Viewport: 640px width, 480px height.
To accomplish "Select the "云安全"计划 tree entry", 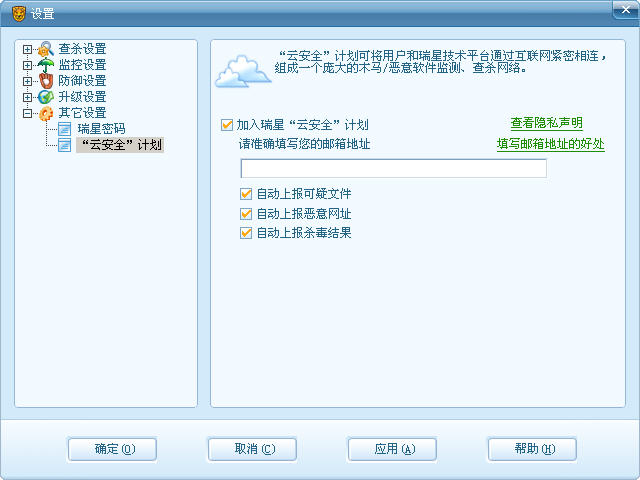I will click(120, 145).
